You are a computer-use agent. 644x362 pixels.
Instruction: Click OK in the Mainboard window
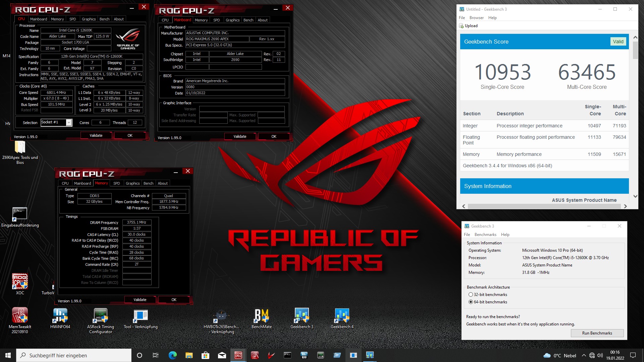click(274, 136)
